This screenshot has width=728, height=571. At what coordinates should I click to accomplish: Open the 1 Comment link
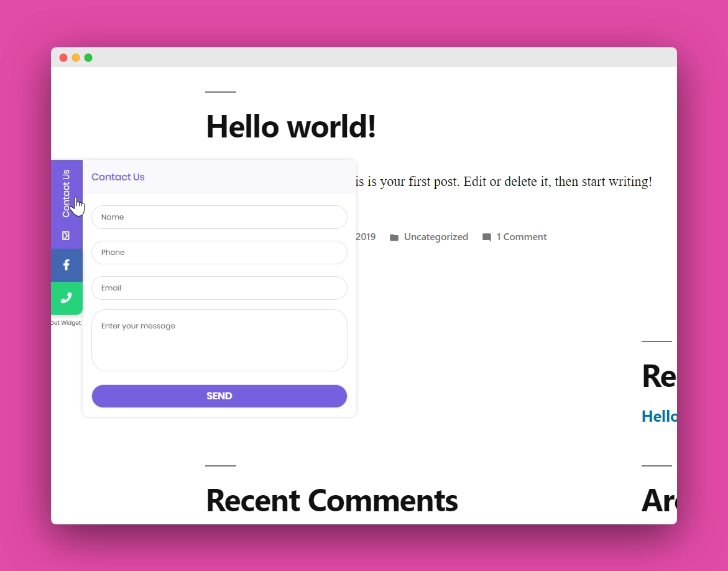pos(521,237)
